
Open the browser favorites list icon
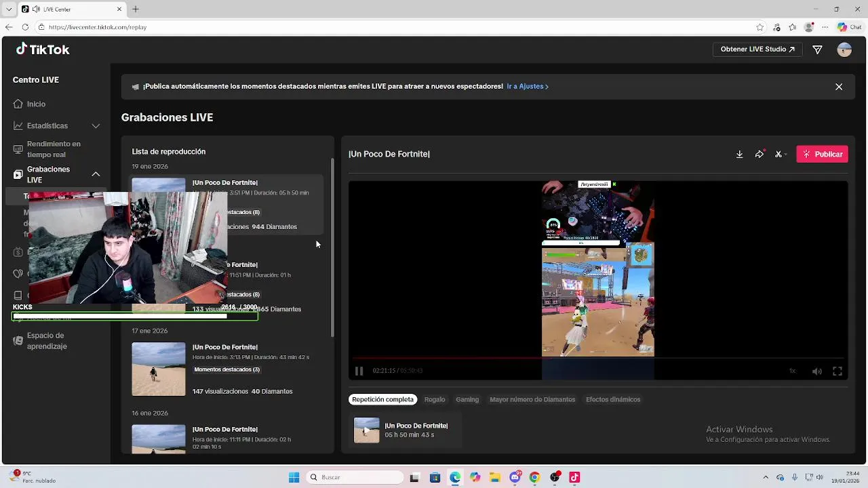[793, 27]
